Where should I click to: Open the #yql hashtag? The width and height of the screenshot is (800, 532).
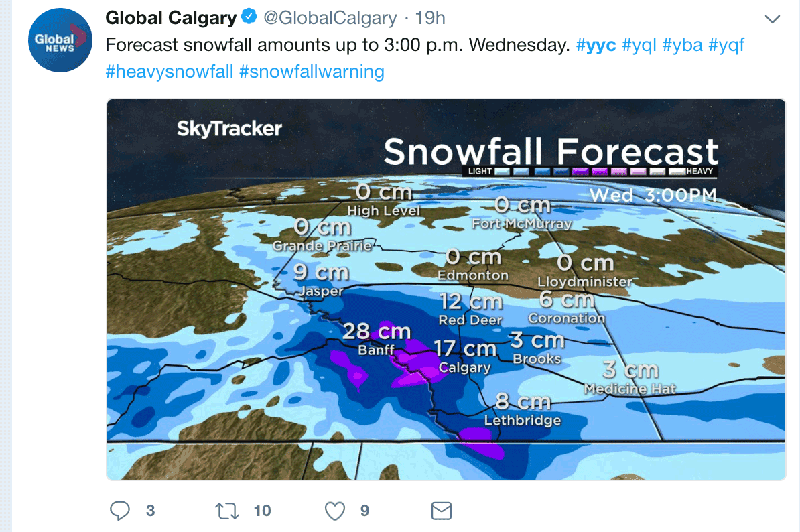click(x=639, y=45)
